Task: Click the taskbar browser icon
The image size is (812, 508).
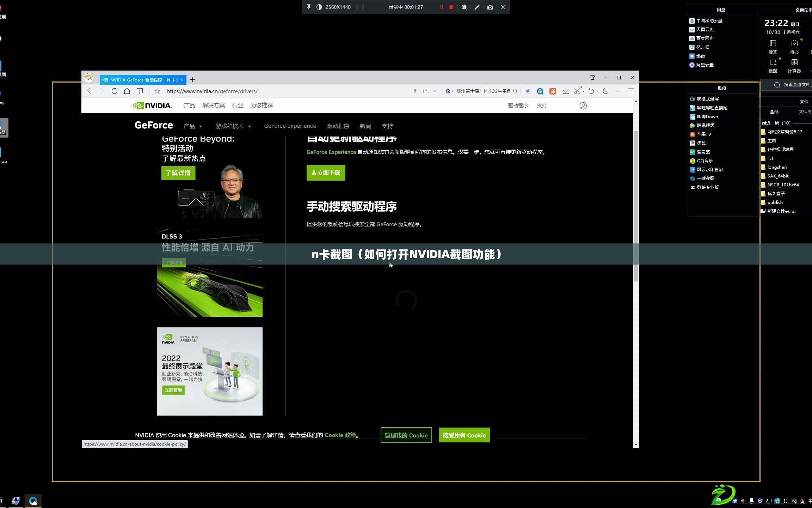Action: coord(33,501)
